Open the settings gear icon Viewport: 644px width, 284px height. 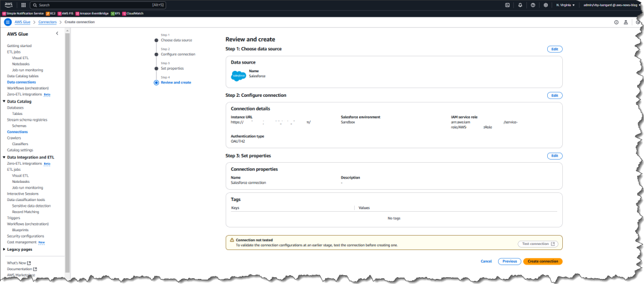[545, 5]
